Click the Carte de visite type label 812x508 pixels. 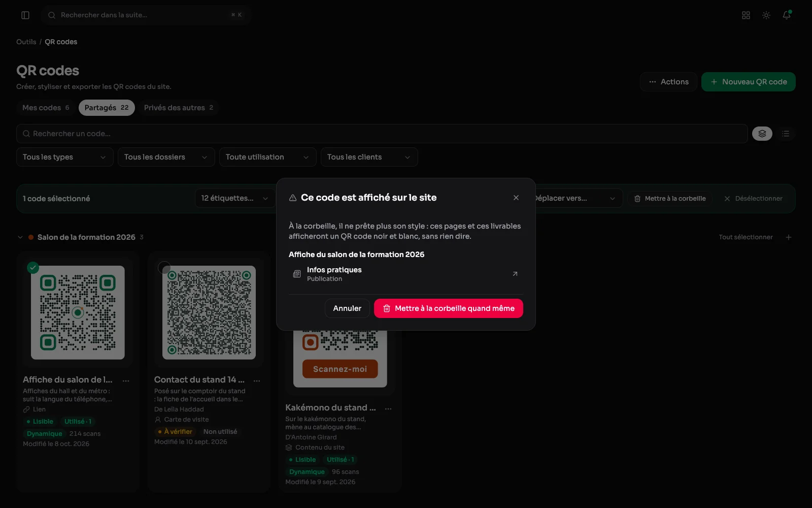186,420
